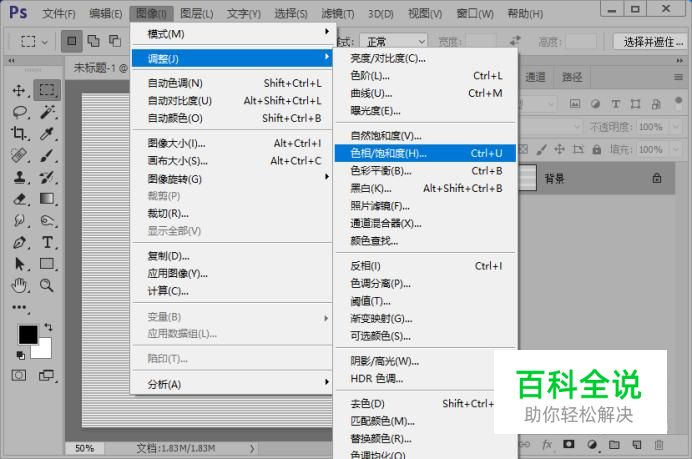Image resolution: width=692 pixels, height=459 pixels.
Task: Click the 50% zoom level field
Action: [84, 448]
